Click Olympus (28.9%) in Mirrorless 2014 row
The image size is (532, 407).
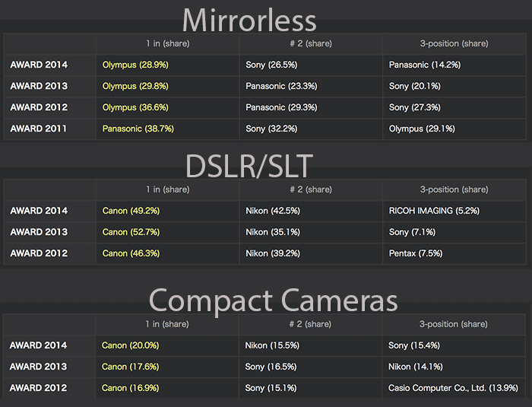coord(130,65)
